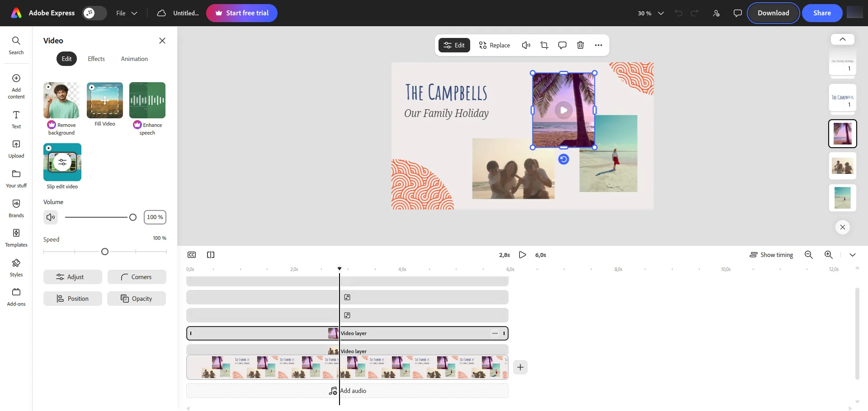Select the Text tool in sidebar

[x=16, y=120]
